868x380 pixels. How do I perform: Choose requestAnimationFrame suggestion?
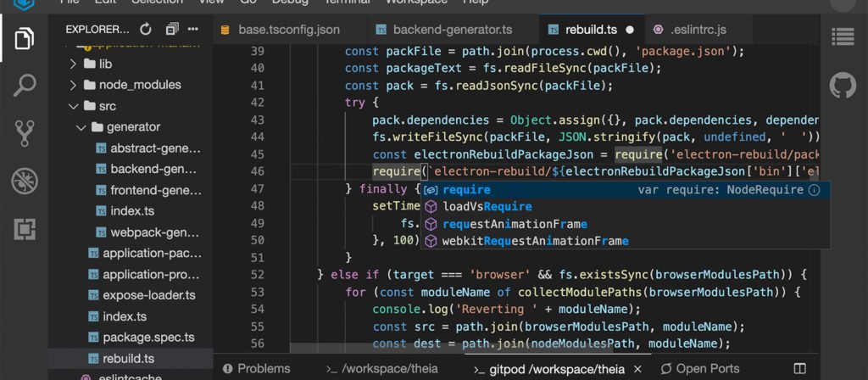(x=625, y=224)
